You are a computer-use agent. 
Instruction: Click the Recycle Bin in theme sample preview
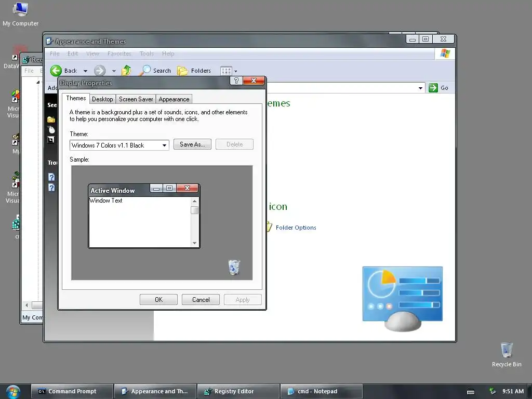click(234, 268)
